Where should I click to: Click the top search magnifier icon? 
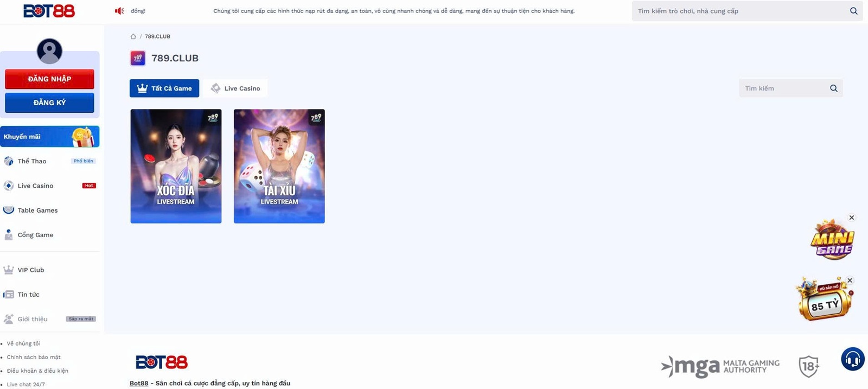(853, 11)
